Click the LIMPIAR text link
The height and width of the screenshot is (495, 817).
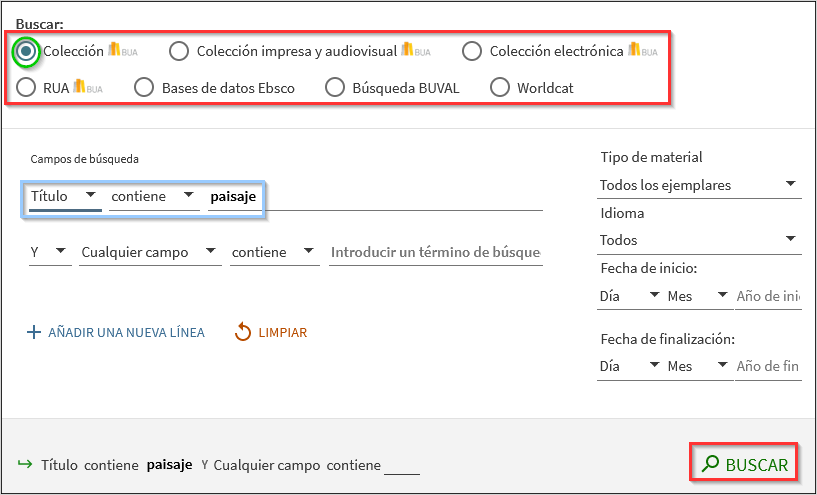282,333
